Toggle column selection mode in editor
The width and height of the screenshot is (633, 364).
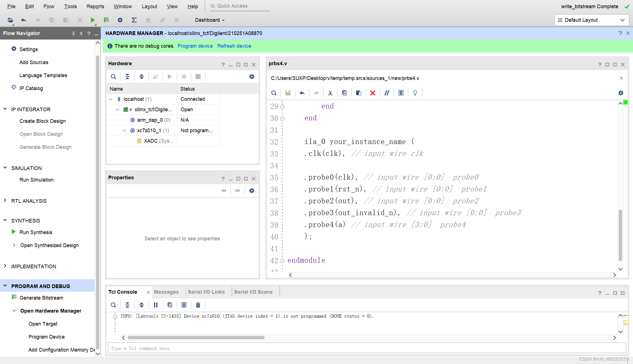[x=401, y=93]
